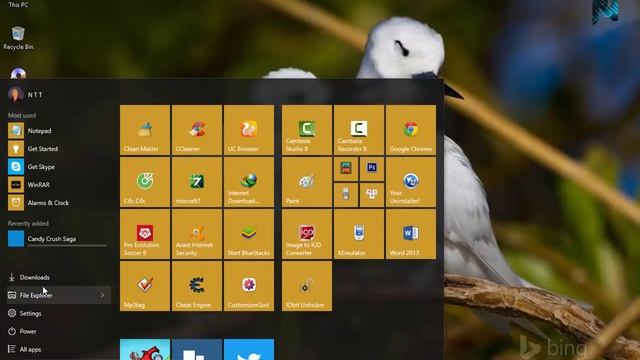Open the Pro Evolution Soccer 6 tile
This screenshot has width=640, height=360.
pyautogui.click(x=145, y=234)
